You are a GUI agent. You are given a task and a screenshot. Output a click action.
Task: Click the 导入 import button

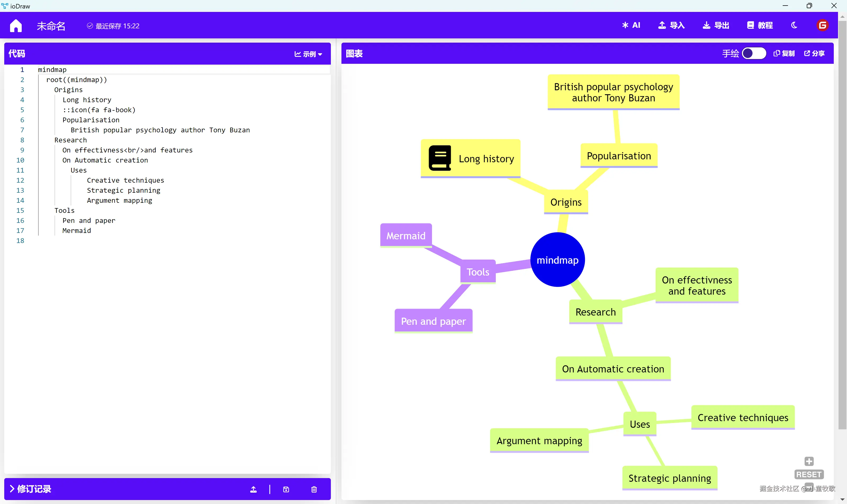click(672, 25)
